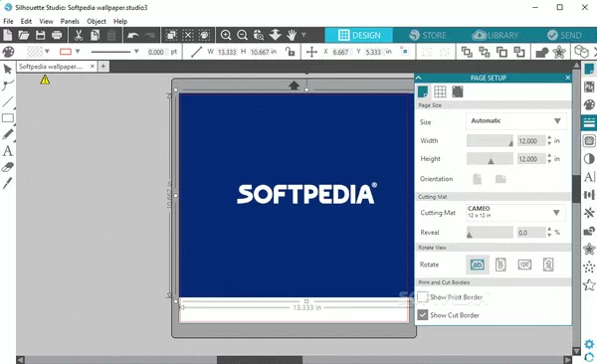Open a file with the folder icon
This screenshot has width=597, height=364.
click(x=24, y=36)
